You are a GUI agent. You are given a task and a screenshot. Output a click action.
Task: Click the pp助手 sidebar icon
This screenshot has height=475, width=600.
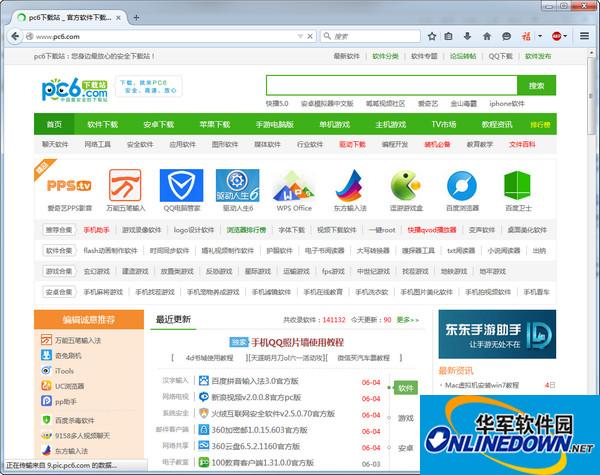(x=46, y=401)
